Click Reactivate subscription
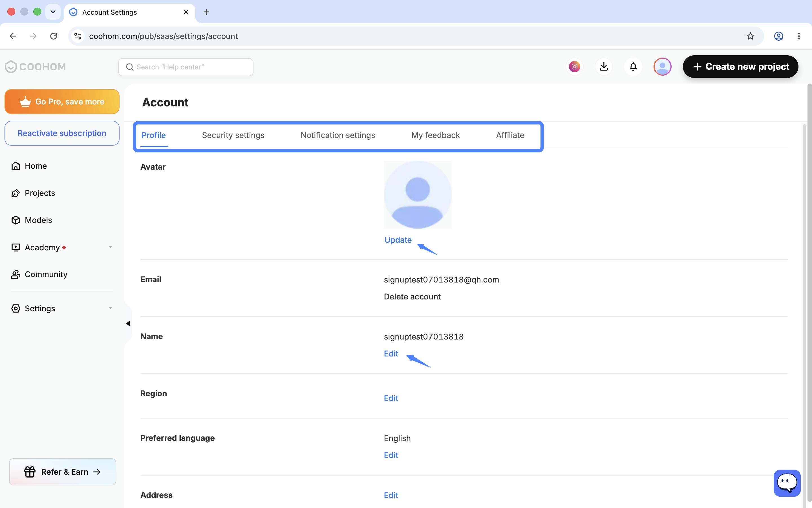Screen dimensions: 812x508 point(62,133)
